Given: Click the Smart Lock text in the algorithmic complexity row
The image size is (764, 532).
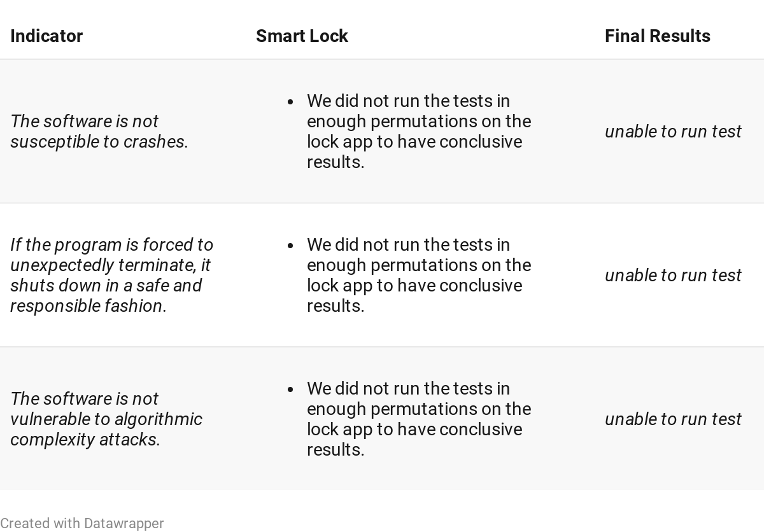Looking at the screenshot, I should tap(419, 419).
